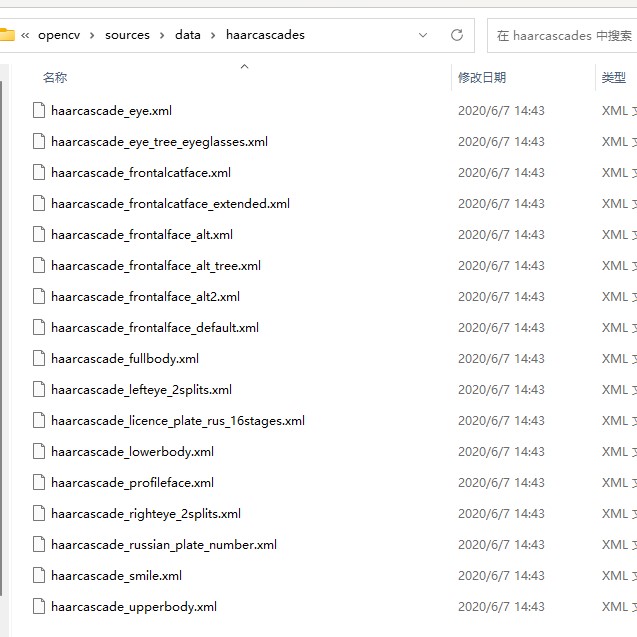This screenshot has width=637, height=637.
Task: Click file icon of haarcascade_fullbody.xml
Action: tap(39, 358)
